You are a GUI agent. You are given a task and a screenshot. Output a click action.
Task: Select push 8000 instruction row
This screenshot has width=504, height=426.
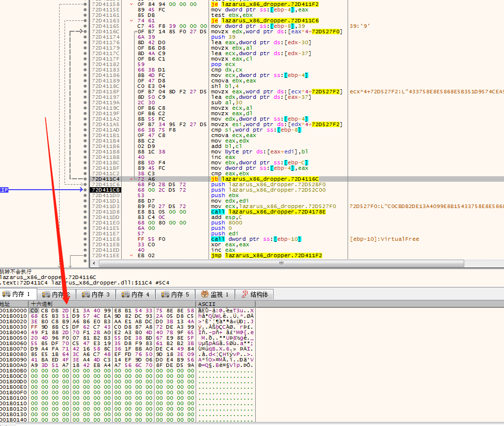point(226,223)
